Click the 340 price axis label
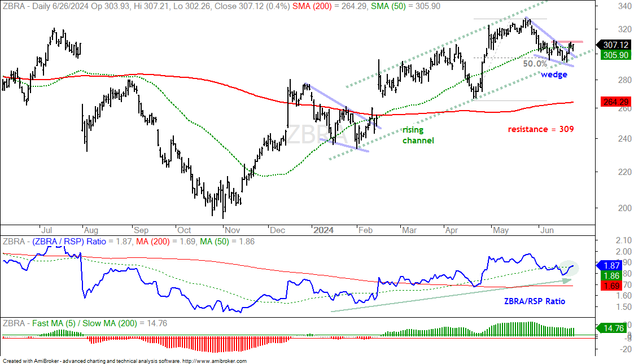Viewport: 634px width, 364px height. 624,6
